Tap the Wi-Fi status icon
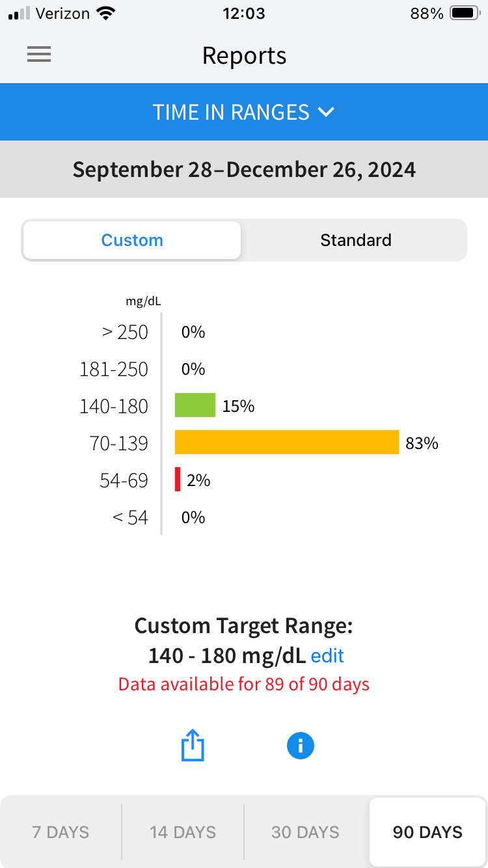The image size is (488, 868). [103, 14]
